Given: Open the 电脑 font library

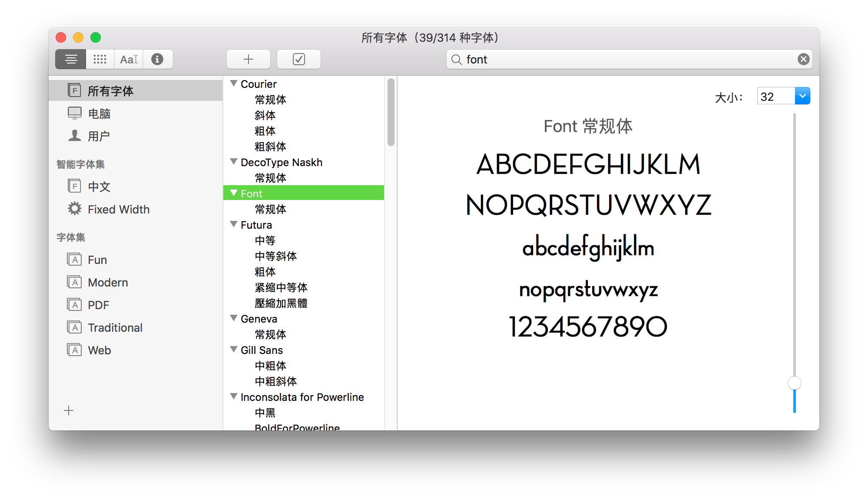Looking at the screenshot, I should pos(99,113).
